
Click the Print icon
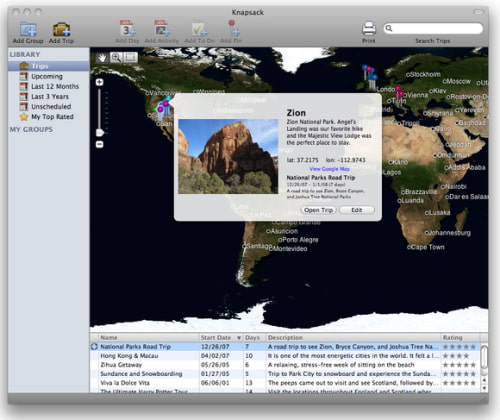[x=369, y=28]
